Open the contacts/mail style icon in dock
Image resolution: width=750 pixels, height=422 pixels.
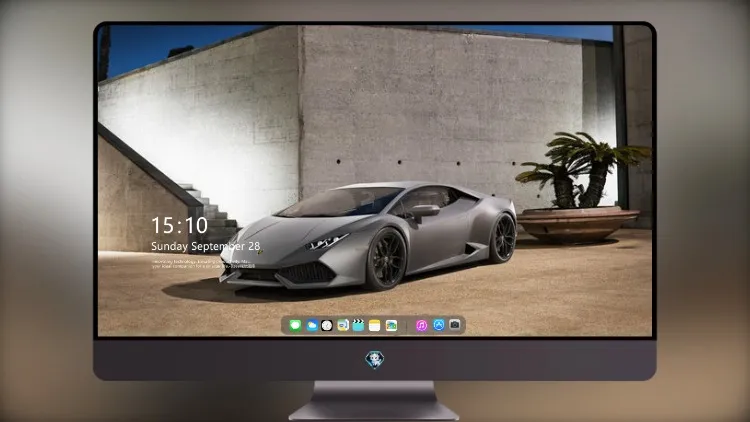tap(342, 325)
